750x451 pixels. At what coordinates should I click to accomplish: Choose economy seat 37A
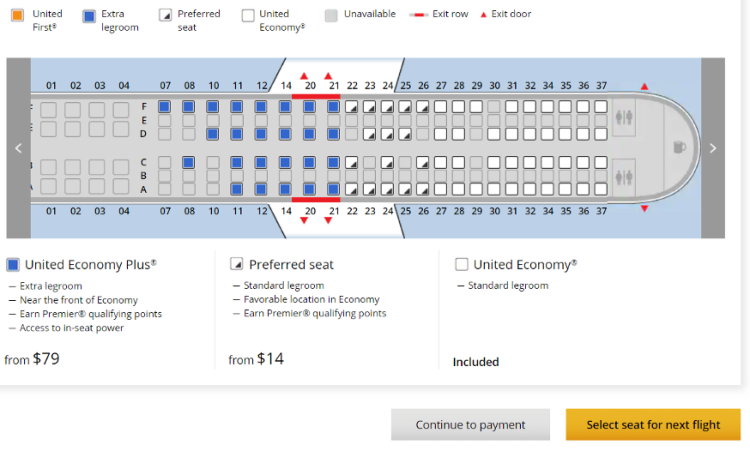(x=601, y=189)
